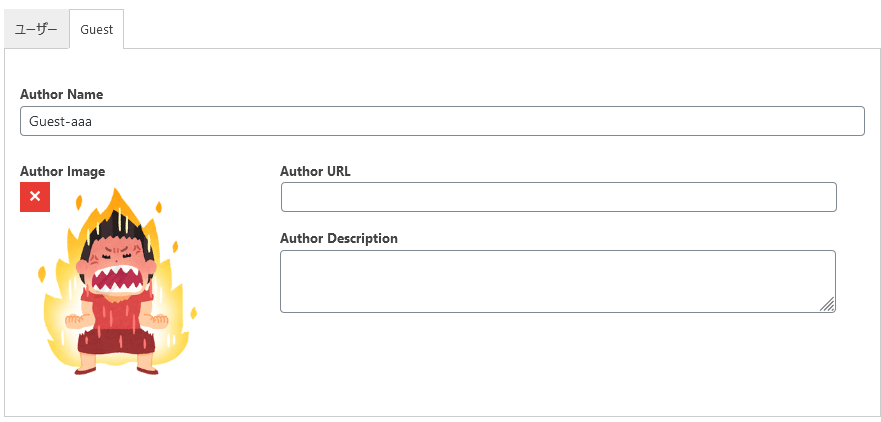Image resolution: width=881 pixels, height=422 pixels.
Task: Click the Author Name label
Action: [x=62, y=94]
